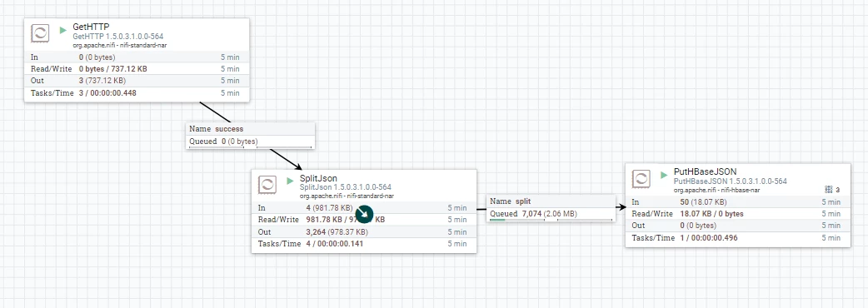Click the '5 min' label in GetHTTP's In row
Image resolution: width=868 pixels, height=308 pixels.
point(230,57)
